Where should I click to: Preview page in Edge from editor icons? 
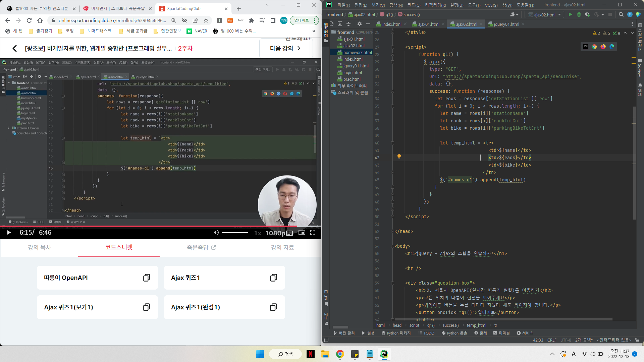click(x=612, y=47)
